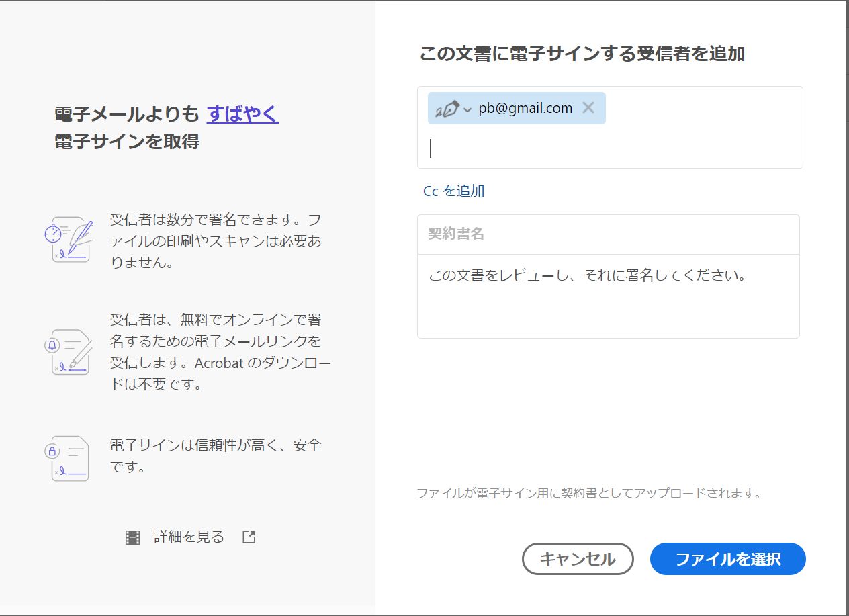
Task: Open the recipient role dropdown beside the pen icon
Action: point(467,110)
